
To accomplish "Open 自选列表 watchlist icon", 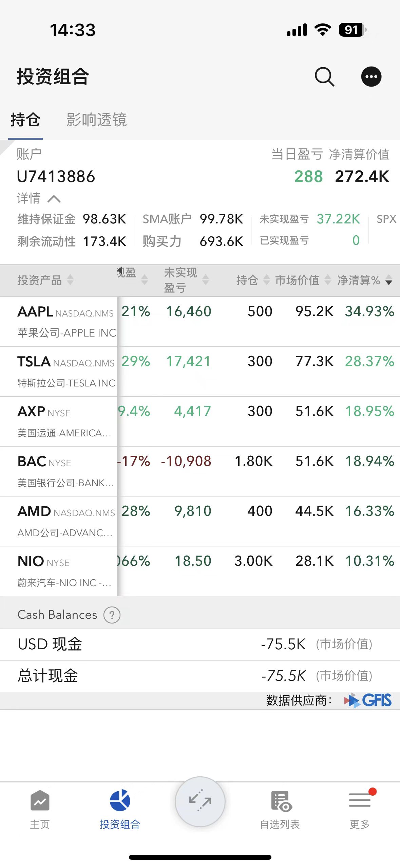I will tap(281, 801).
